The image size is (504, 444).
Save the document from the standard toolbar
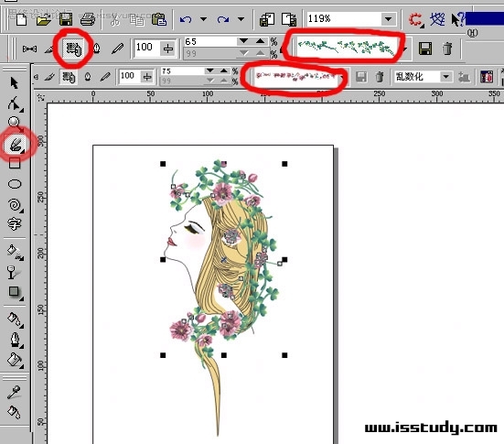66,19
